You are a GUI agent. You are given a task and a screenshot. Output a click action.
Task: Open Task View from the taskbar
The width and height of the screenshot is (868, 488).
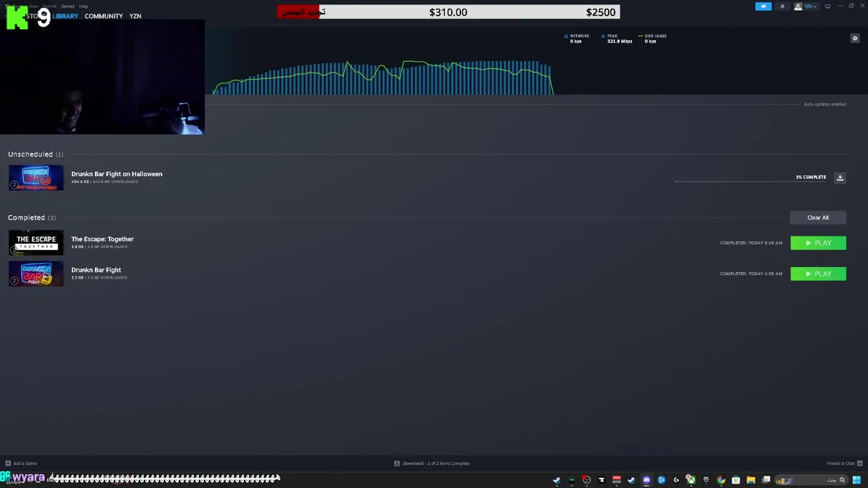[x=766, y=480]
